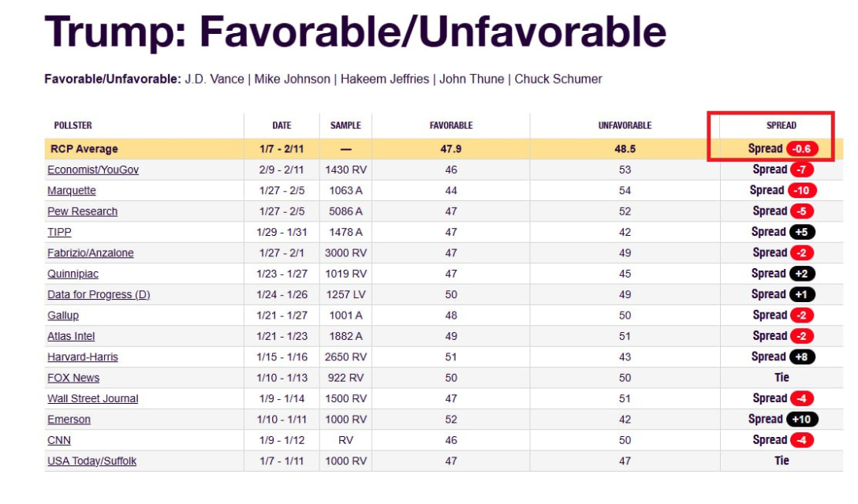The image size is (858, 504).
Task: View Chuck Schumer favorability page
Action: coord(558,79)
